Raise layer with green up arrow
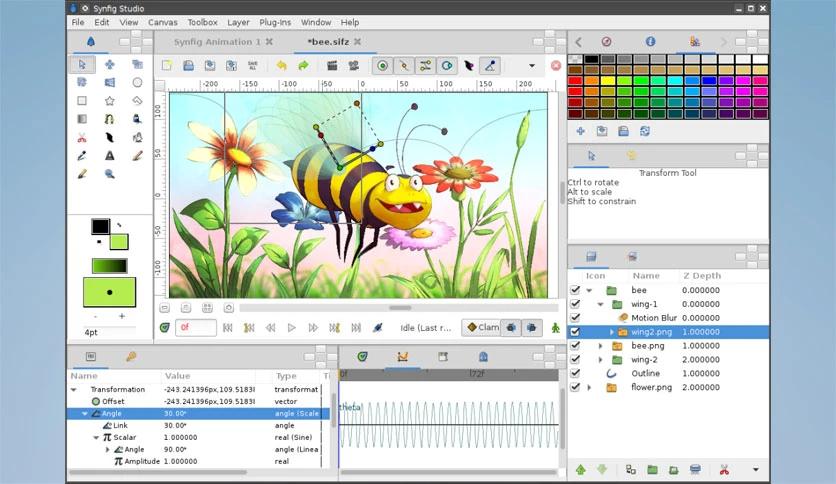836x484 pixels. (x=581, y=470)
